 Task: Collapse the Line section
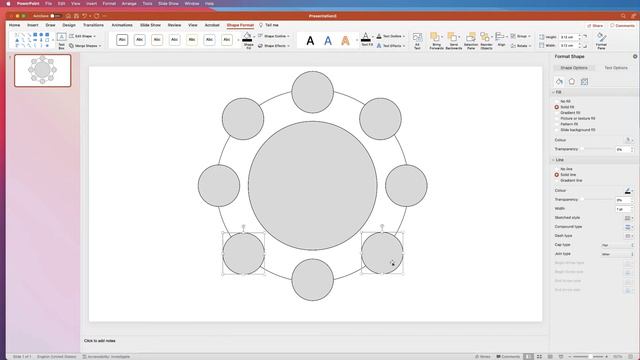coord(553,160)
